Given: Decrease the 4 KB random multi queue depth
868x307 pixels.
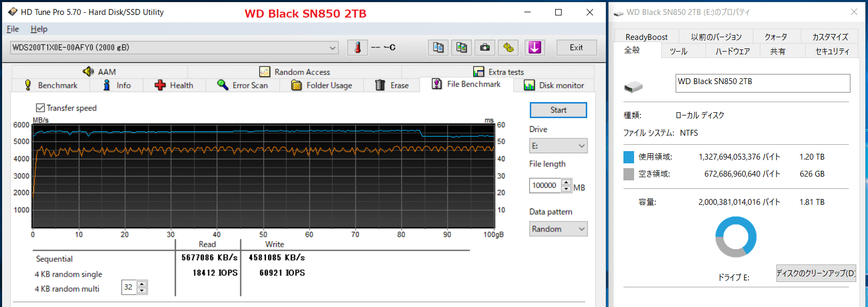Looking at the screenshot, I should (x=142, y=291).
